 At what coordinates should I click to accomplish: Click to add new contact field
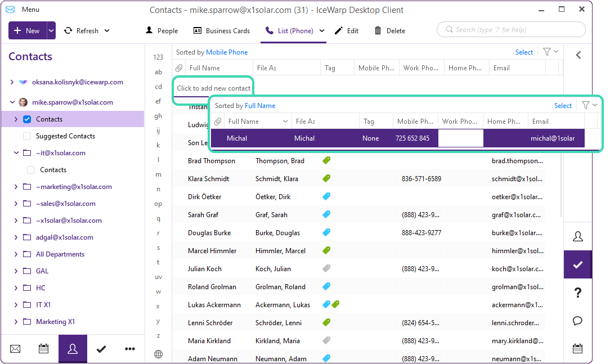[214, 88]
